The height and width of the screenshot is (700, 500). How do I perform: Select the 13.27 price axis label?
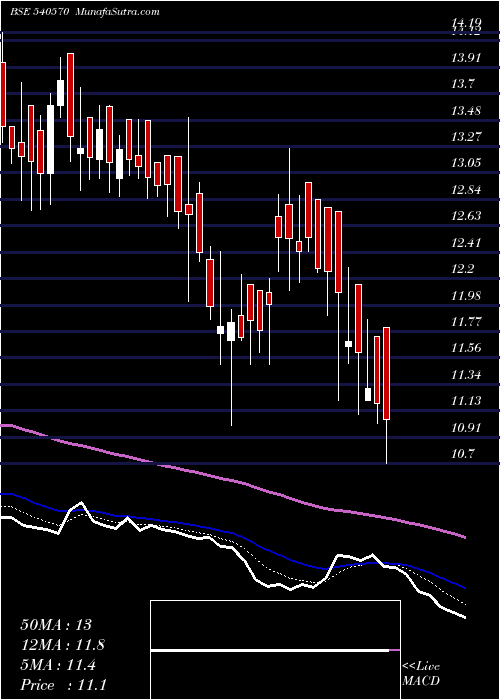466,137
